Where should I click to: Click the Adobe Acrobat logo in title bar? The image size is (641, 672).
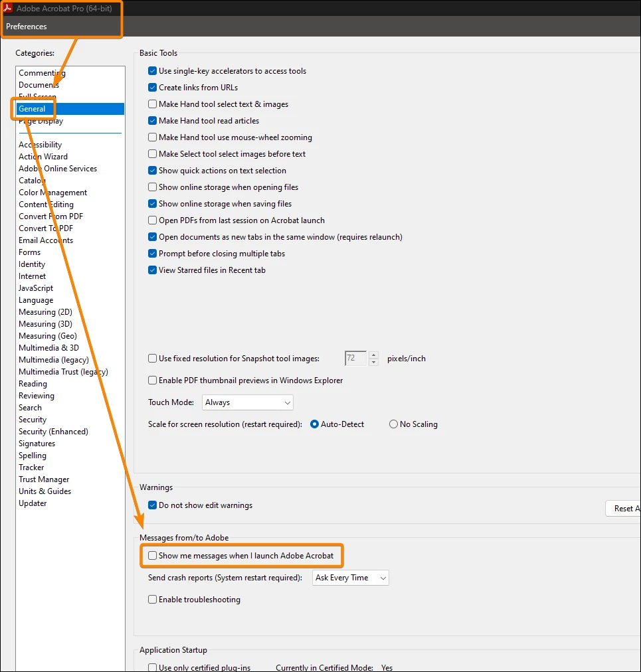click(8, 8)
